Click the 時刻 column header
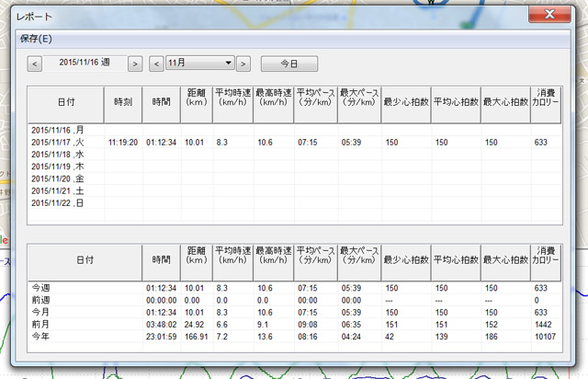The height and width of the screenshot is (379, 588). tap(123, 104)
